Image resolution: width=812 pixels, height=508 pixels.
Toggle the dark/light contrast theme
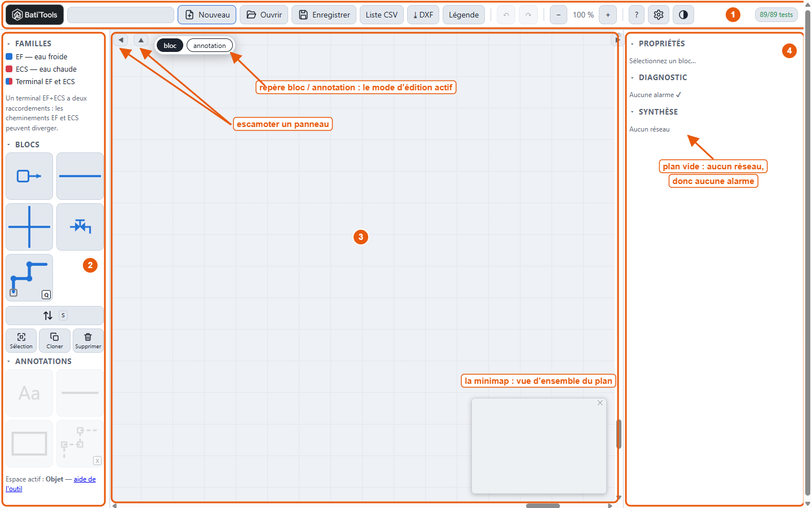[683, 15]
